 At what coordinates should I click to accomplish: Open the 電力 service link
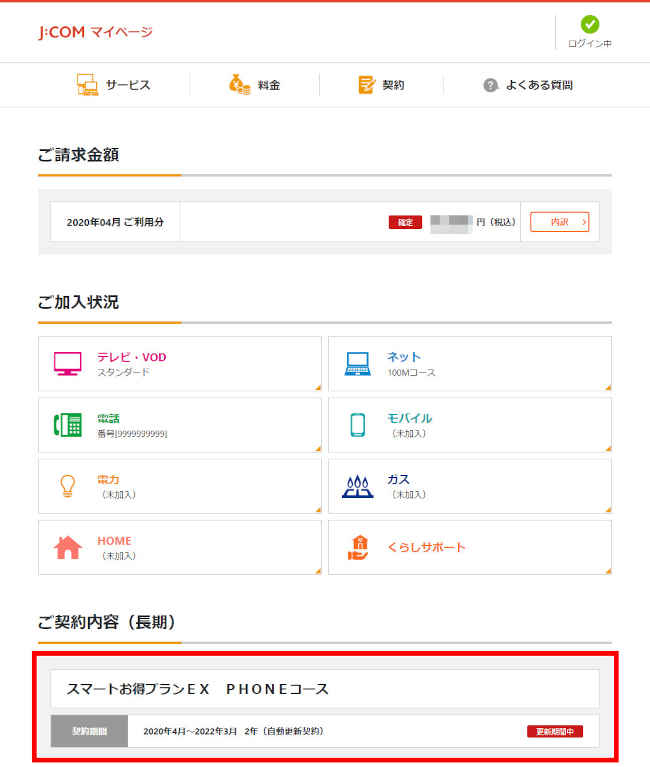coord(180,486)
